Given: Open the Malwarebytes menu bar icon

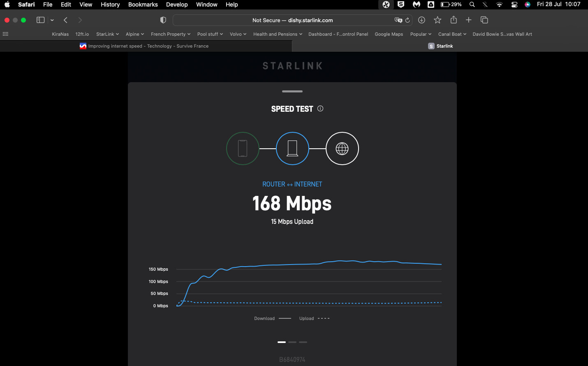Looking at the screenshot, I should (x=417, y=5).
